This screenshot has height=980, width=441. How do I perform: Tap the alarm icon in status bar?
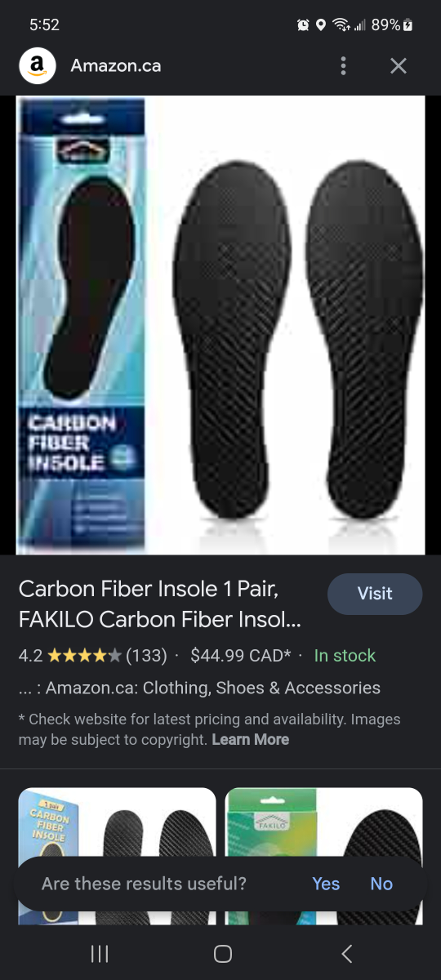tap(303, 25)
